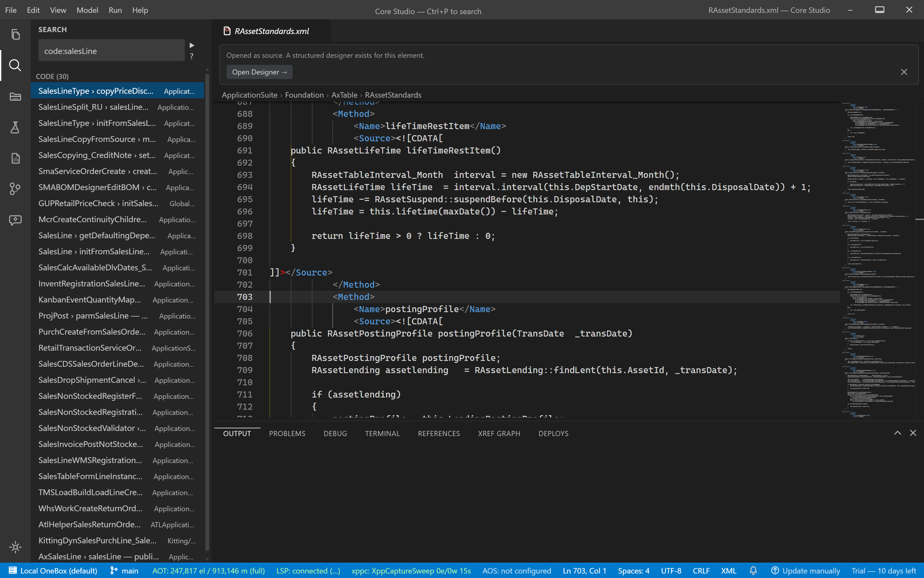924x578 pixels.
Task: Click the XML language mode indicator
Action: 729,570
